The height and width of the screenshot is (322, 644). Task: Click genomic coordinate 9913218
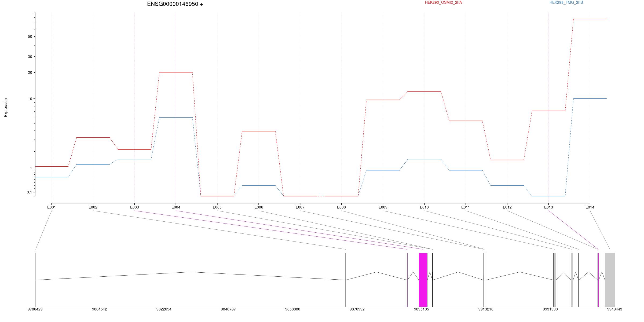click(486, 309)
